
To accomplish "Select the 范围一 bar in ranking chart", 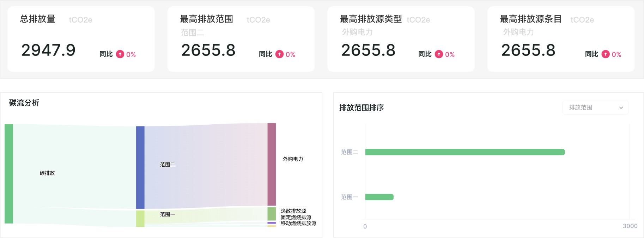I will click(379, 197).
